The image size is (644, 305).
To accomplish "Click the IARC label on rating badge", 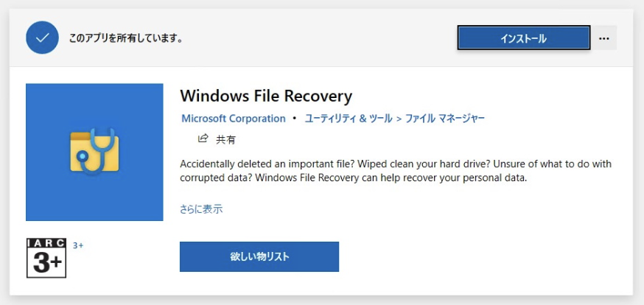I will [46, 244].
